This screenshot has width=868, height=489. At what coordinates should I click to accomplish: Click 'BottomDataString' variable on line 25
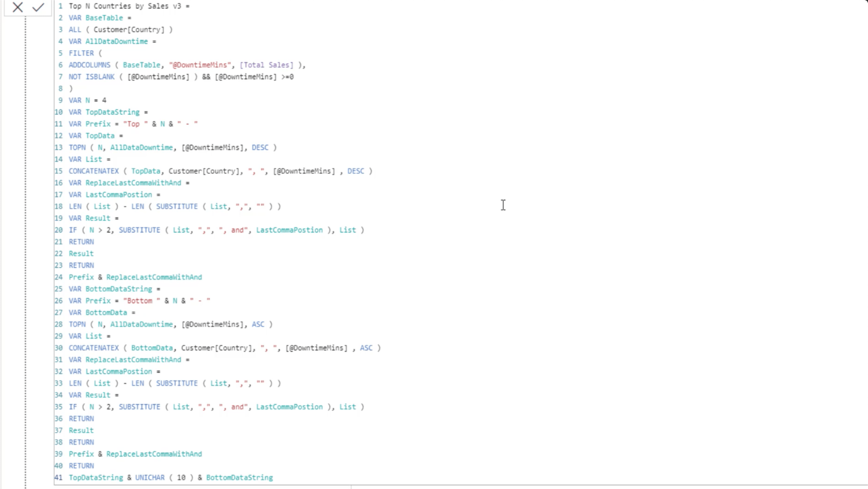click(119, 289)
